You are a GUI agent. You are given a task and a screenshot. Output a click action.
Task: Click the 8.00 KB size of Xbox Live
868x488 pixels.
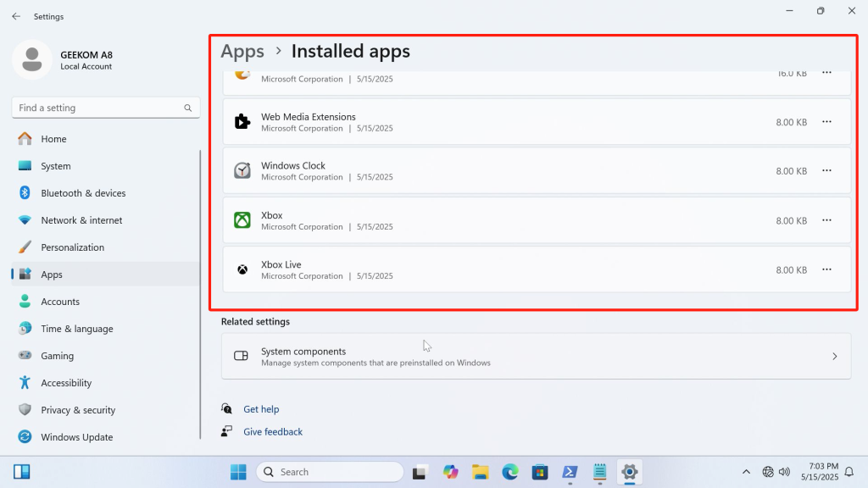[791, 270]
